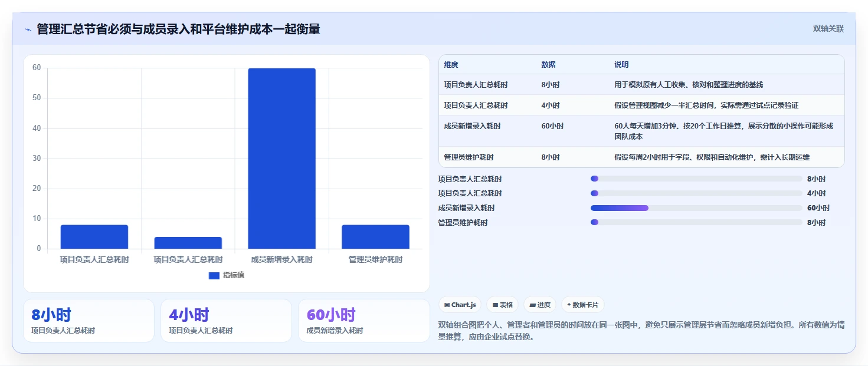868x366 pixels.
Task: Click the progress bar labeled with 4小时
Action: pyautogui.click(x=696, y=193)
